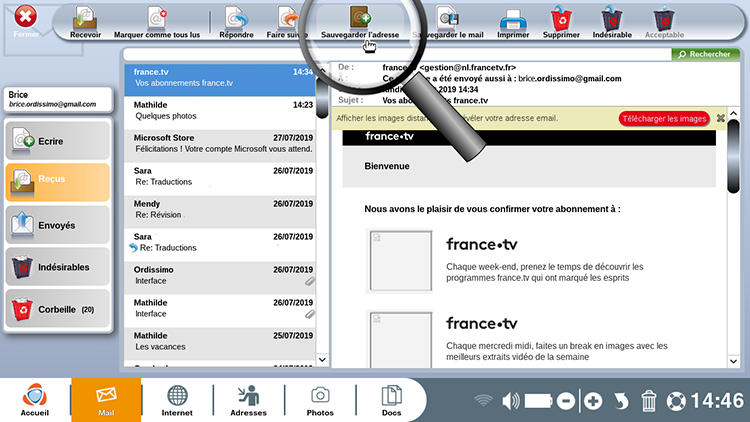Open Mathilde's Interface email

(x=220, y=311)
